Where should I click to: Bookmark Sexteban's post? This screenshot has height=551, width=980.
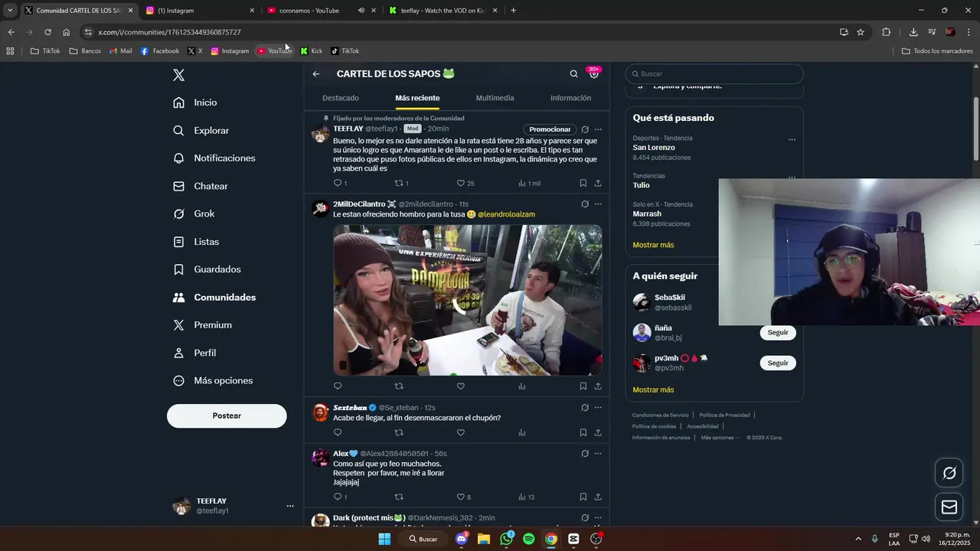click(583, 432)
